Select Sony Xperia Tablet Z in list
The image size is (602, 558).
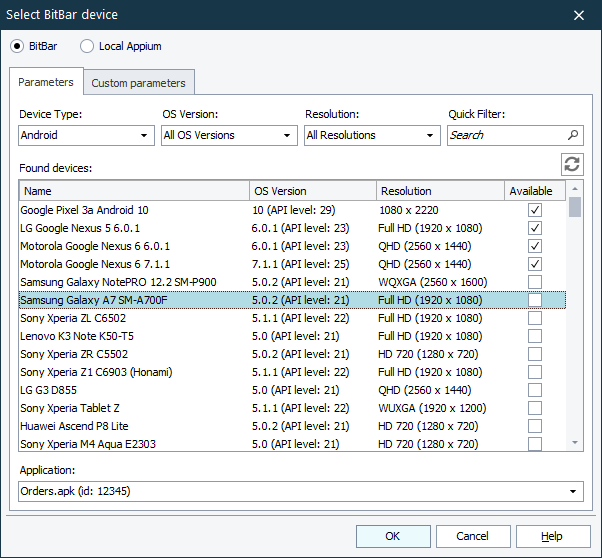pos(70,408)
